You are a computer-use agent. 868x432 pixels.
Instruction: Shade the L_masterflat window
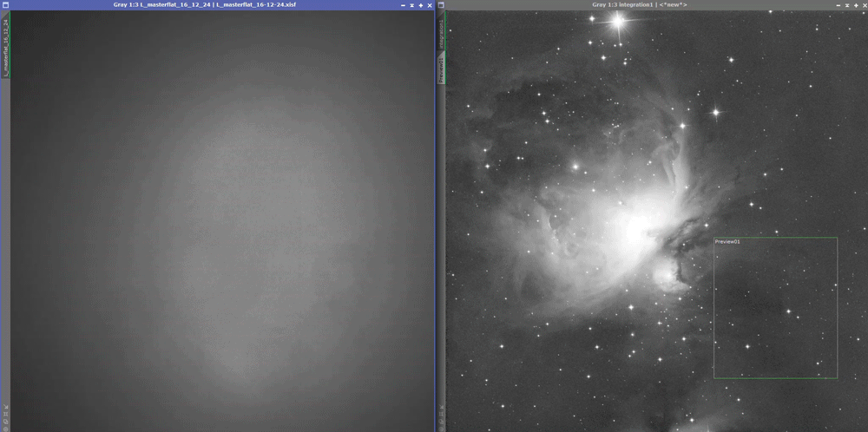tap(411, 5)
